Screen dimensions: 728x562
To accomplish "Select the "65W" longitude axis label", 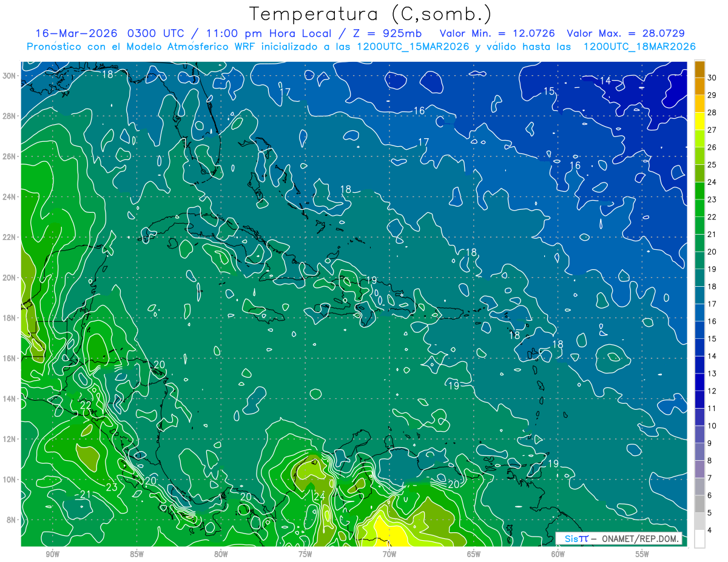I will [474, 555].
